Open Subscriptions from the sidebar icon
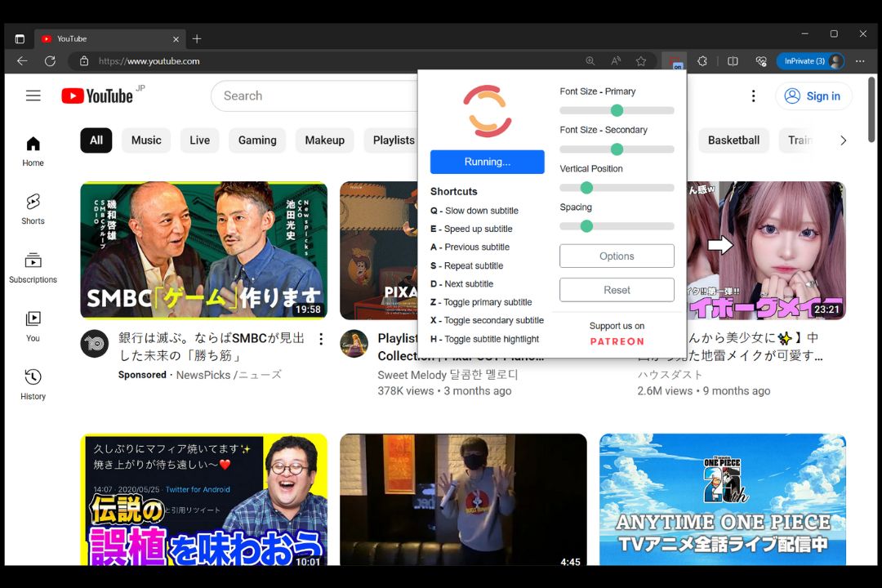882x588 pixels. [33, 260]
